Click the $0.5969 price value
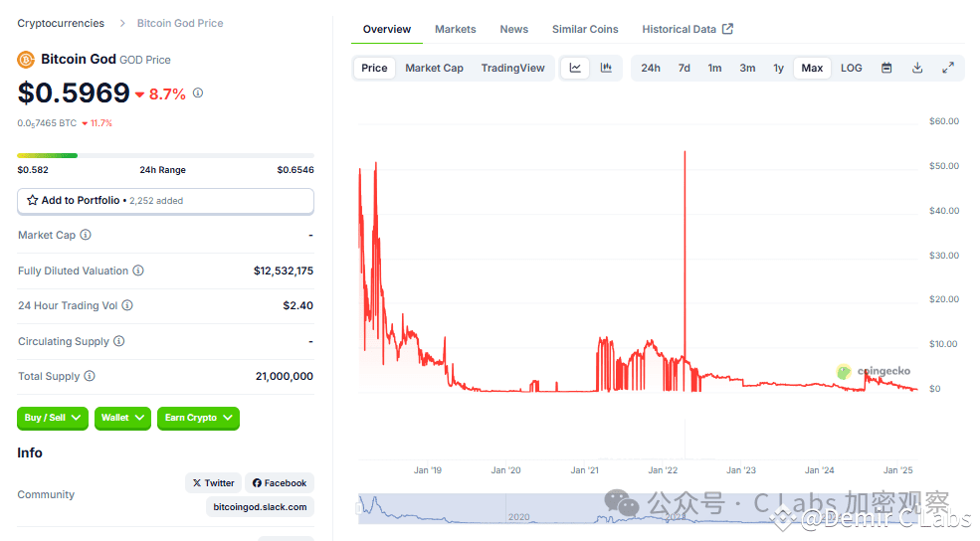Image resolution: width=980 pixels, height=541 pixels. coord(74,93)
